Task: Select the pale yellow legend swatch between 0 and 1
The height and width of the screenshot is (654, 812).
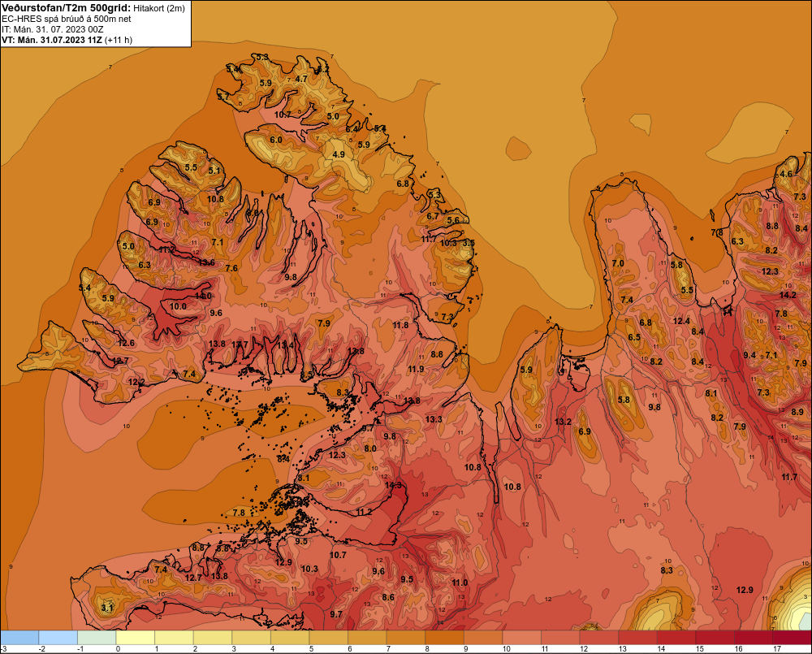Action: point(136,637)
